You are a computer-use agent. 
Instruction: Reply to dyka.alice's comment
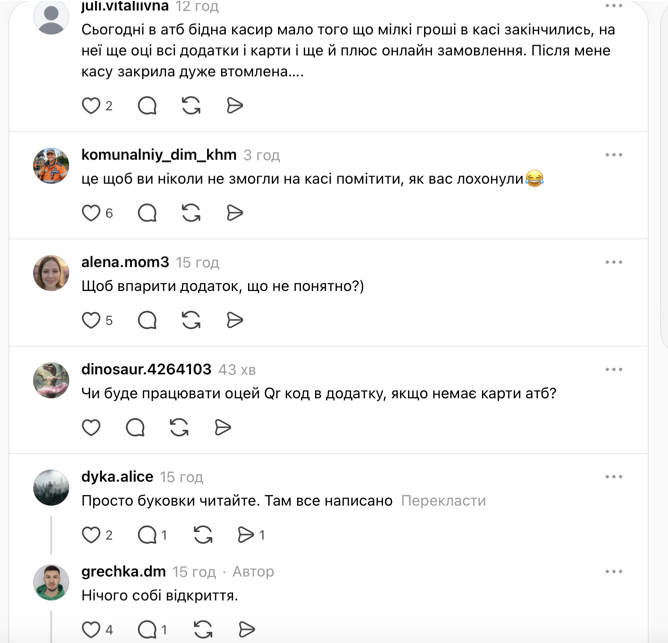[x=147, y=535]
